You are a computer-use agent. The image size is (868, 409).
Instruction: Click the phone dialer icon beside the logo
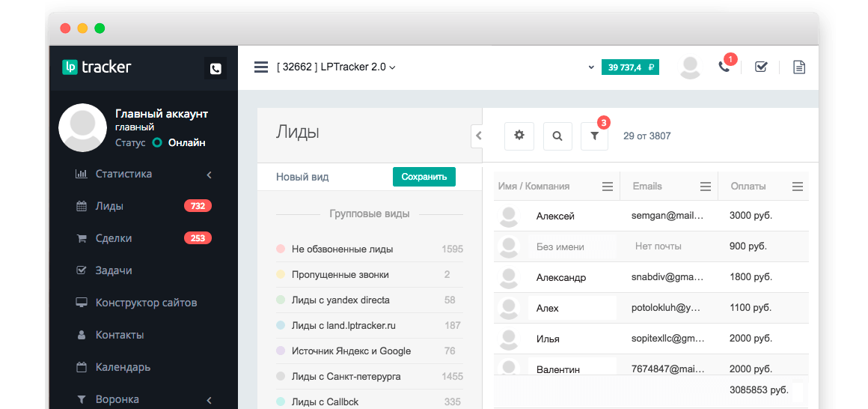click(x=216, y=68)
